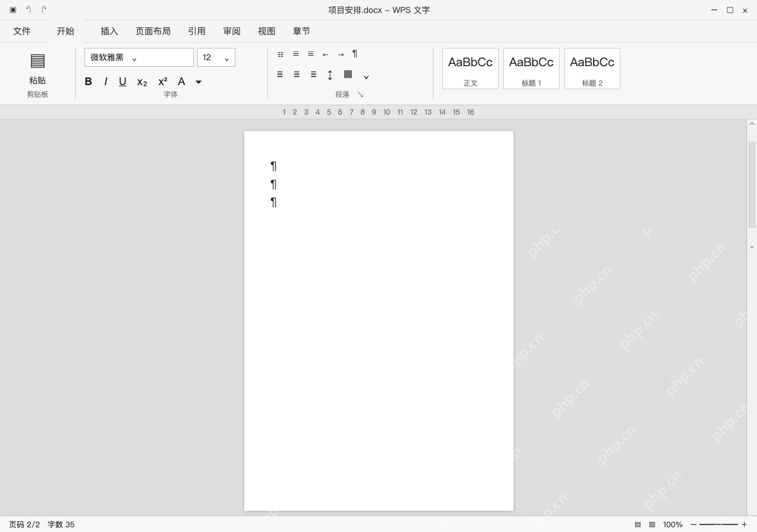This screenshot has width=757, height=532.
Task: Open the 微软雅黑 font name dropdown
Action: (x=139, y=57)
